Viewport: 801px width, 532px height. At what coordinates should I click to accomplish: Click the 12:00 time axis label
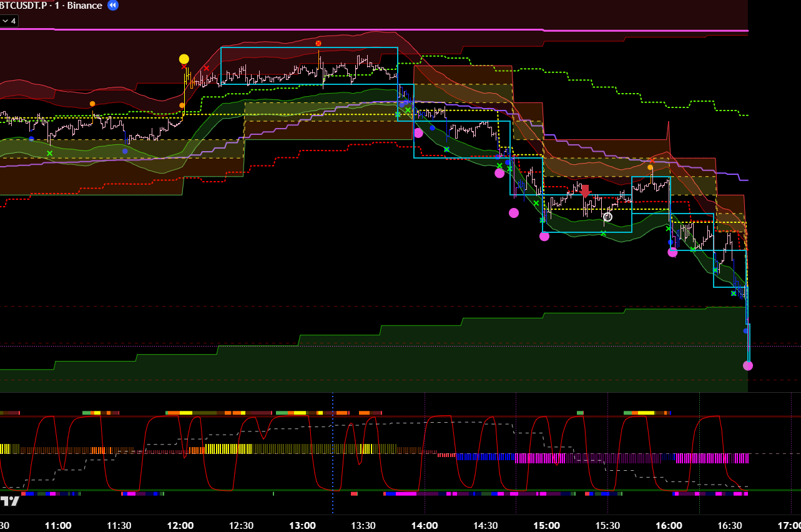[180, 525]
